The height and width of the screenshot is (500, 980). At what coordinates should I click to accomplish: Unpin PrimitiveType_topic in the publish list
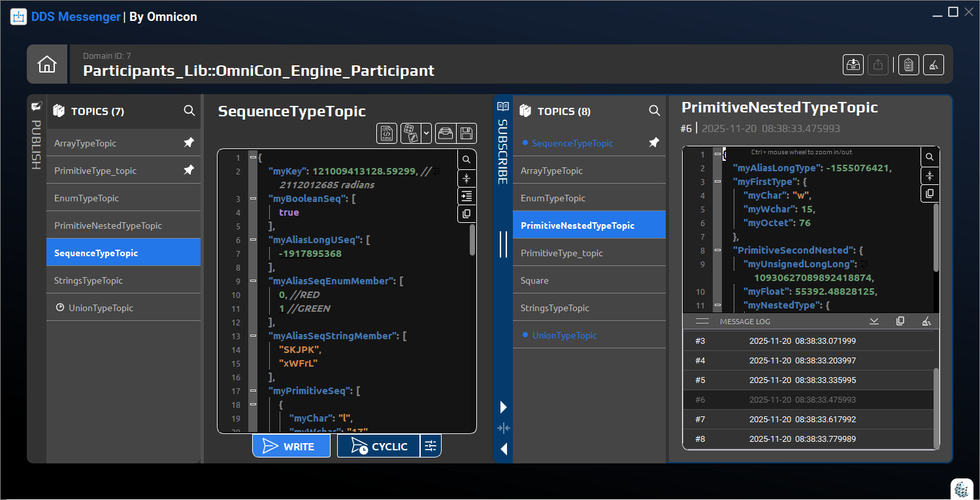tap(189, 170)
